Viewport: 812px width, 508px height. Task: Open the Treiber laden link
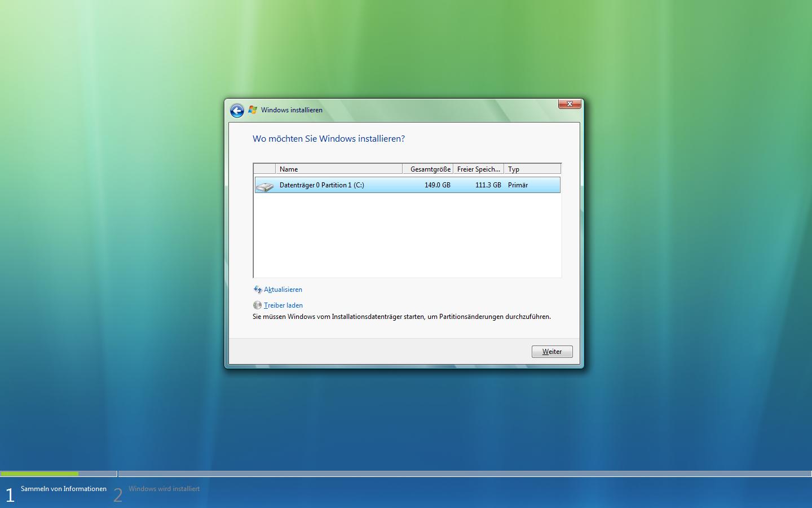283,305
